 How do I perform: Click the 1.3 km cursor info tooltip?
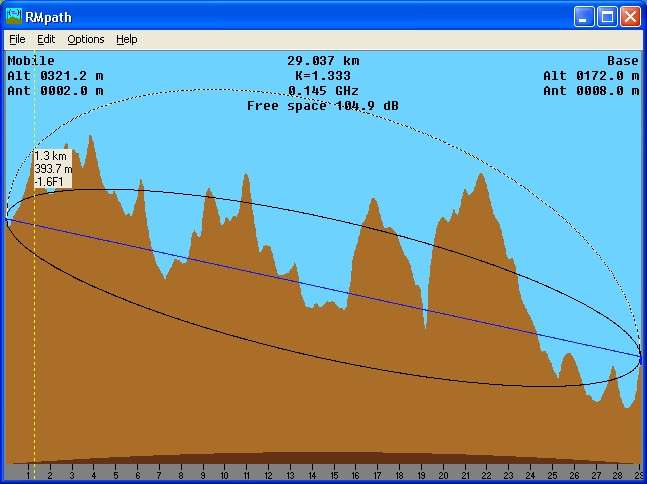pos(53,168)
